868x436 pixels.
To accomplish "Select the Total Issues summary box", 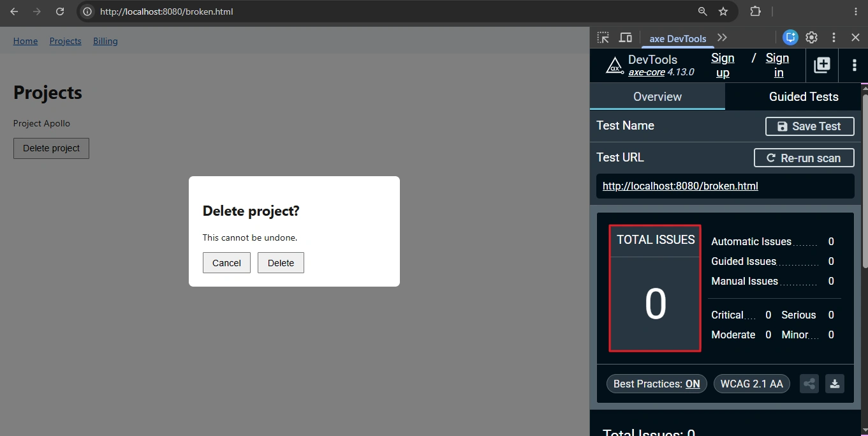I will point(655,288).
